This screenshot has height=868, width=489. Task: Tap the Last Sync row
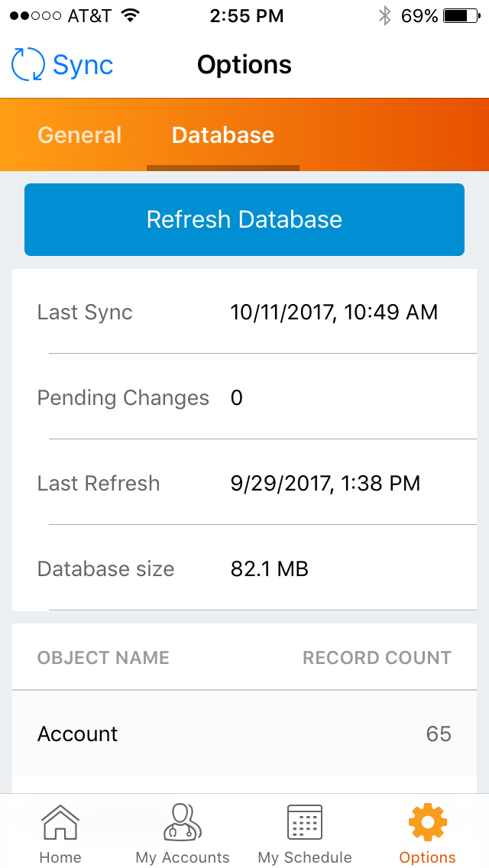point(244,313)
